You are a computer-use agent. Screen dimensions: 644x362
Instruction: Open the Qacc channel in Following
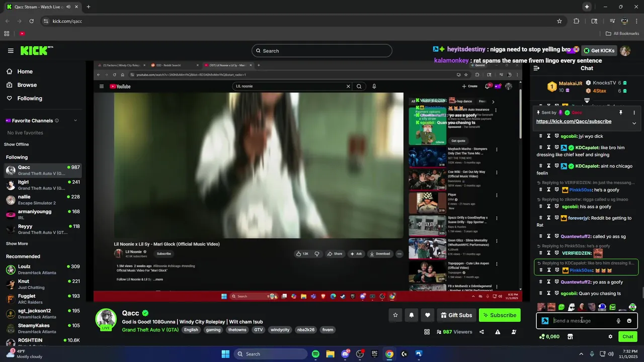pos(43,170)
